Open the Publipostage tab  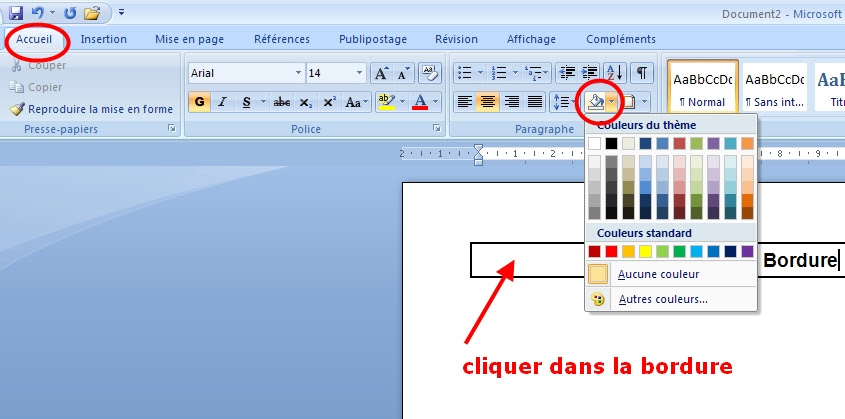tap(373, 39)
